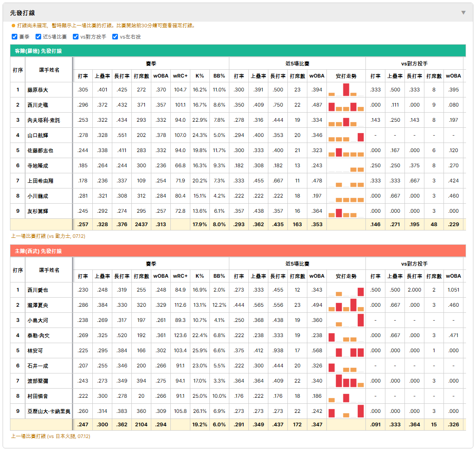Viewport: 476px width, 451px height.
Task: Toggle the 近5場比賽 checkbox
Action: [38, 37]
